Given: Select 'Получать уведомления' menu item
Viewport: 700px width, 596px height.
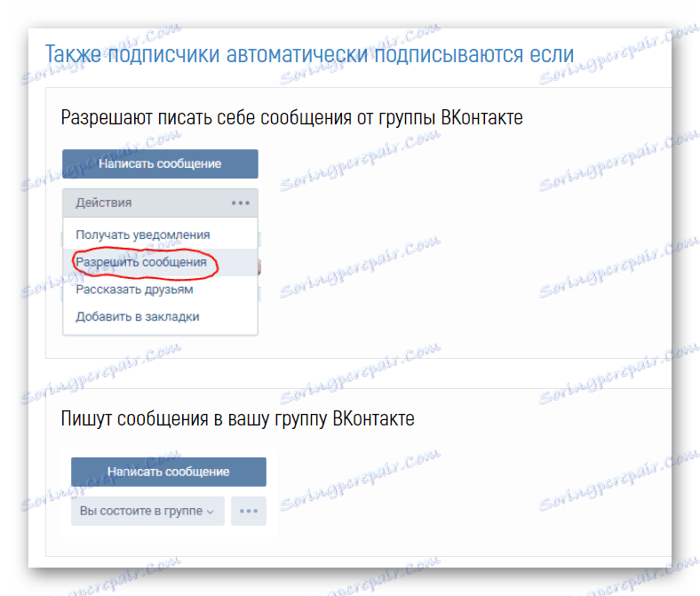Looking at the screenshot, I should tap(160, 234).
